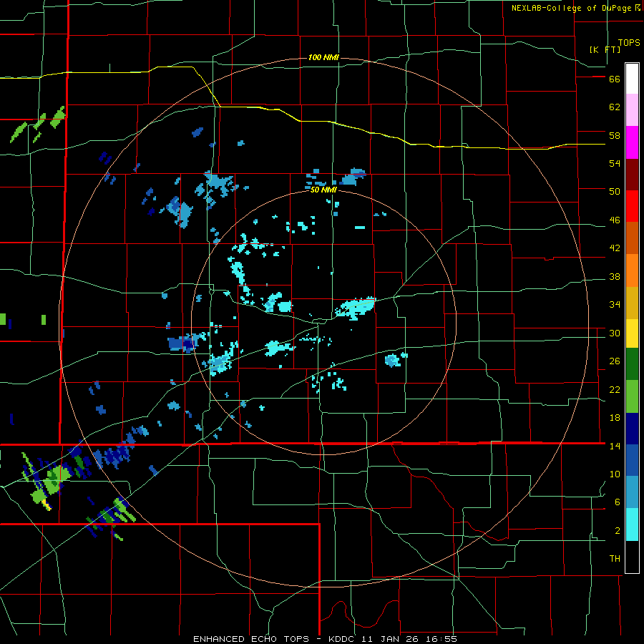644x644 pixels.
Task: Click the legend value 6
Action: (x=618, y=502)
